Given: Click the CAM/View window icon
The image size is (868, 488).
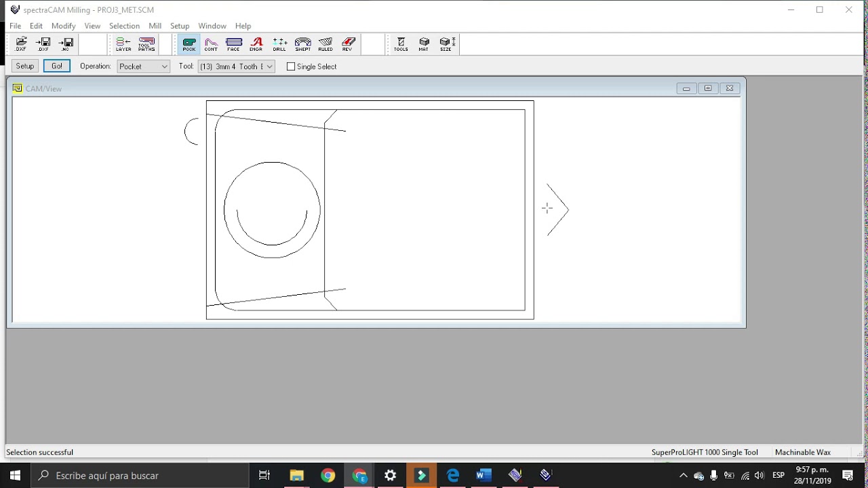Looking at the screenshot, I should 18,88.
